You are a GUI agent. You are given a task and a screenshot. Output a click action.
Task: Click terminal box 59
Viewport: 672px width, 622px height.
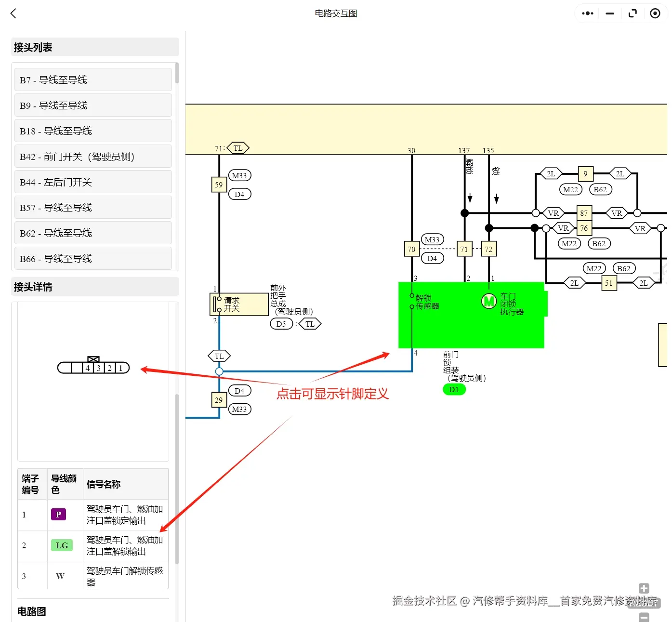point(219,185)
